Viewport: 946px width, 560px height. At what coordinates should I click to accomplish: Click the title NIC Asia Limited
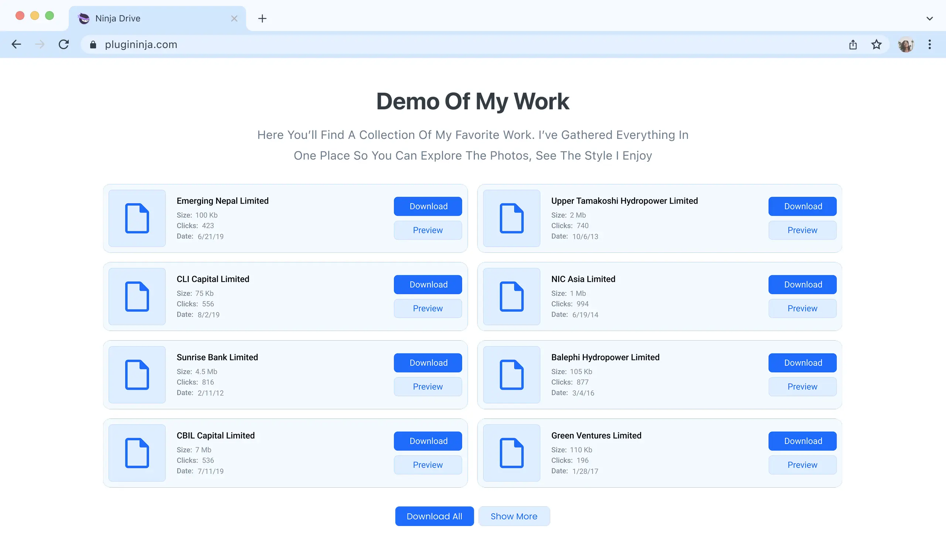(x=583, y=279)
